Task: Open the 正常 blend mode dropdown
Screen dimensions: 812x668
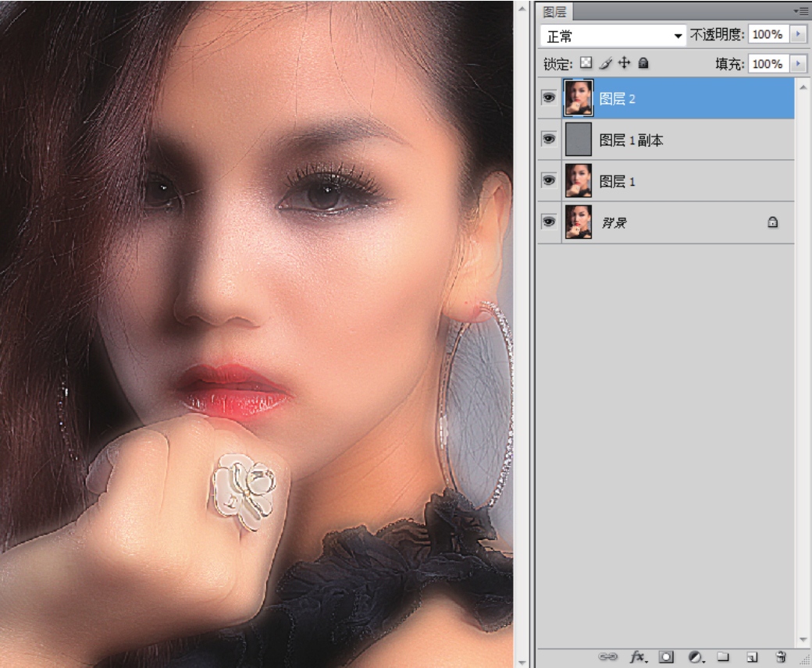Action: (613, 36)
